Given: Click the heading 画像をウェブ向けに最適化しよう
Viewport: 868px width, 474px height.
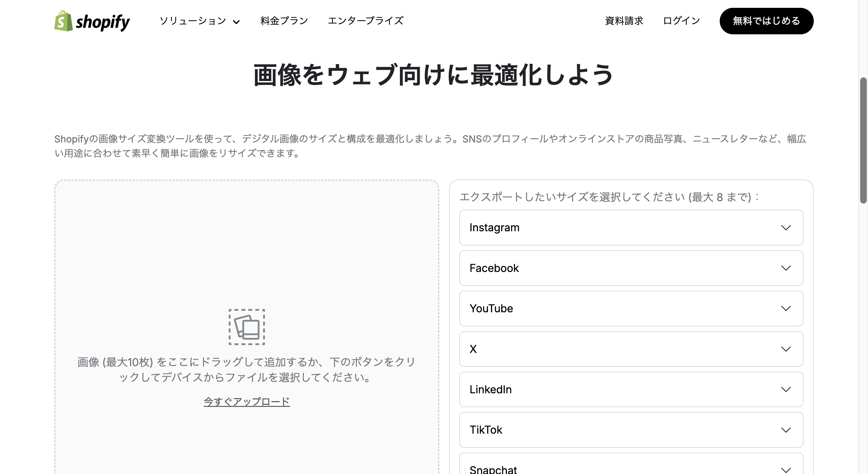Looking at the screenshot, I should pos(433,75).
